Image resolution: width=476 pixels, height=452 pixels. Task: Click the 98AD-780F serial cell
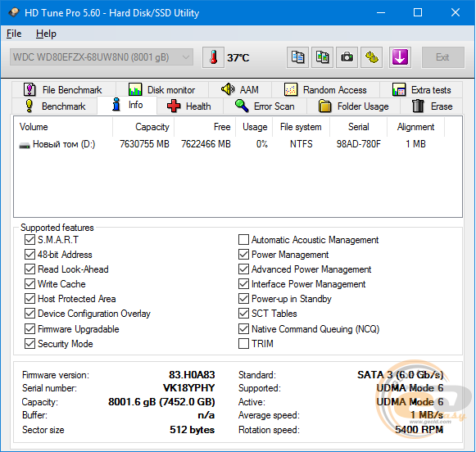tap(359, 144)
